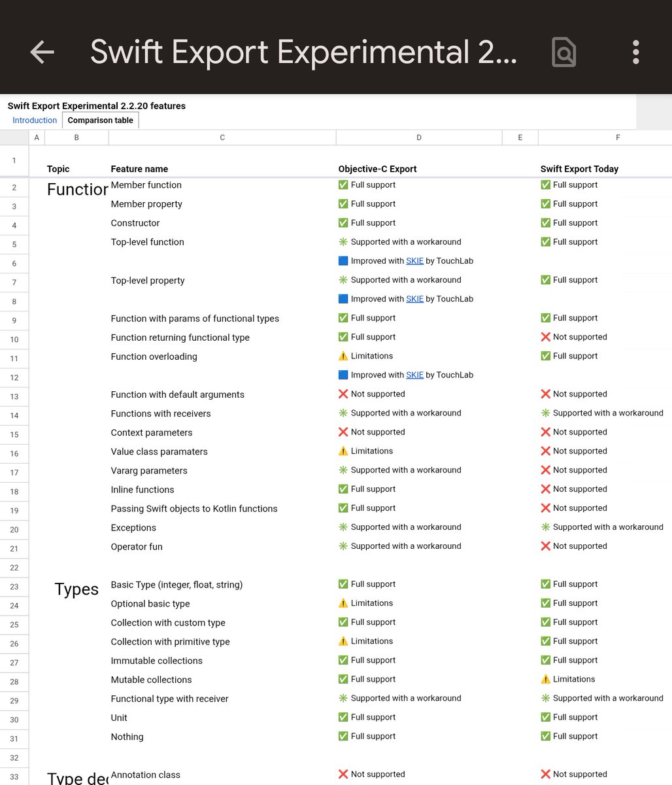Click the 'Function overloading' cell
Viewport: 672px width, 785px height.
coord(154,357)
